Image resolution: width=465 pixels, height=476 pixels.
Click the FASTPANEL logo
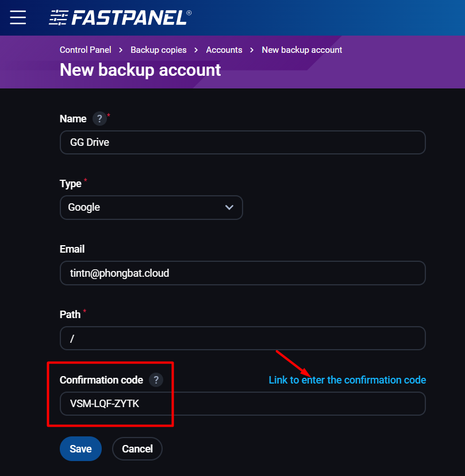click(x=120, y=18)
